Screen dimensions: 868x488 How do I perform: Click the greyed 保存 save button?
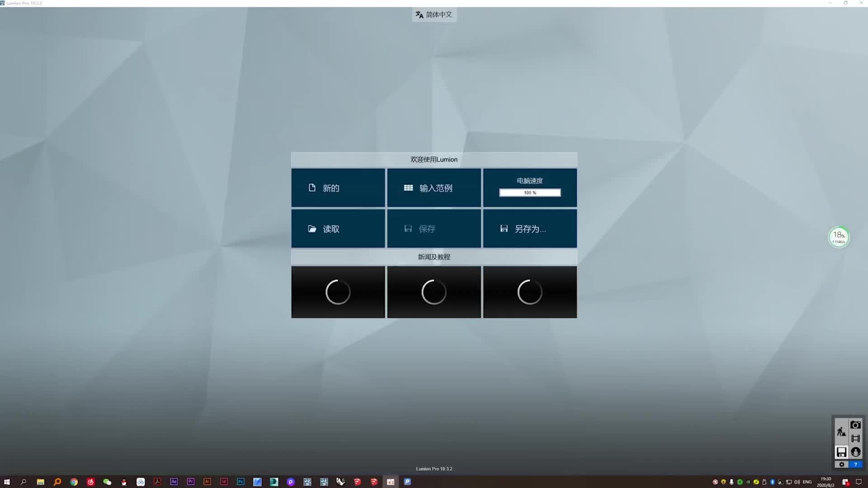coord(434,229)
